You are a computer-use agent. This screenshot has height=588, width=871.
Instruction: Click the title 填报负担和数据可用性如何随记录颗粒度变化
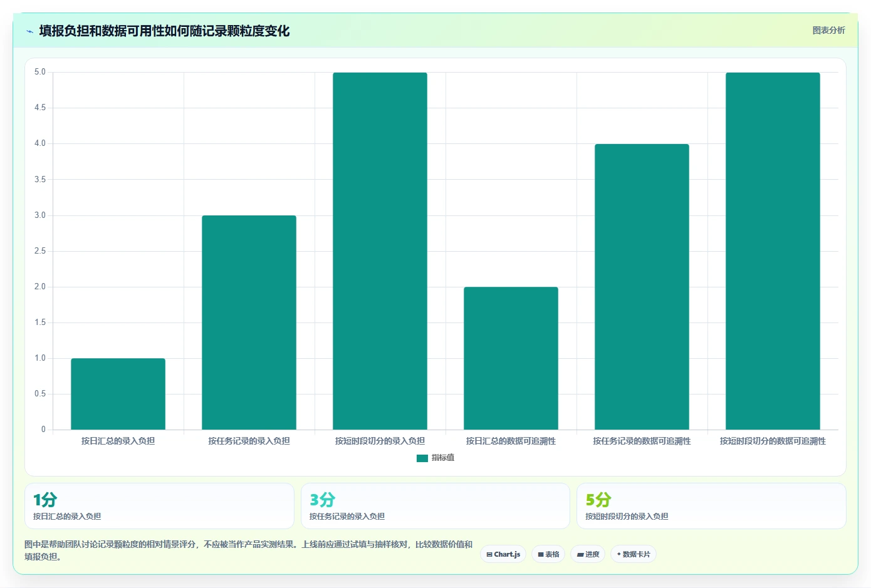tap(164, 31)
